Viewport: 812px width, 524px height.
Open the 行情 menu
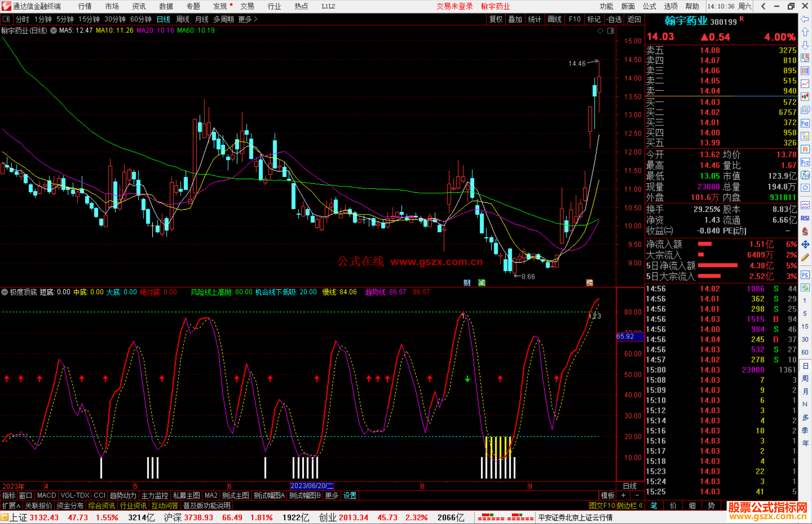pyautogui.click(x=85, y=6)
